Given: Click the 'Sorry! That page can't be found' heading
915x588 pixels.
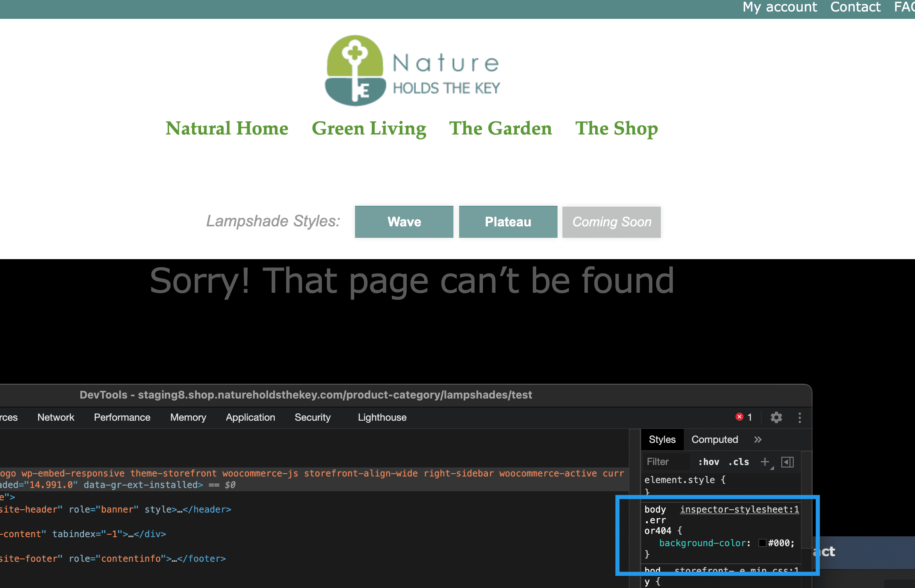Looking at the screenshot, I should pos(412,281).
